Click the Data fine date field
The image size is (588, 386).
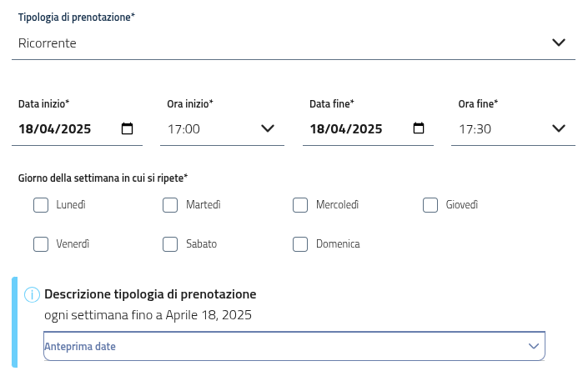point(357,129)
